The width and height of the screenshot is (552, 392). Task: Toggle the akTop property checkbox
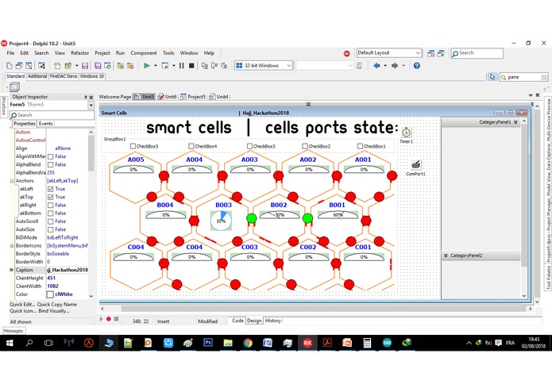(x=50, y=198)
